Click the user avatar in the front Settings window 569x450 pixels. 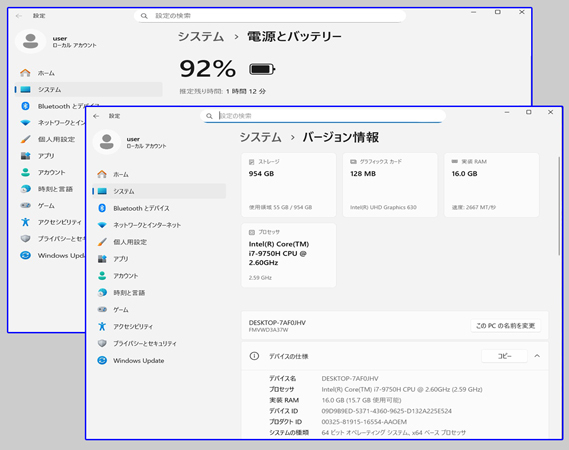point(107,142)
